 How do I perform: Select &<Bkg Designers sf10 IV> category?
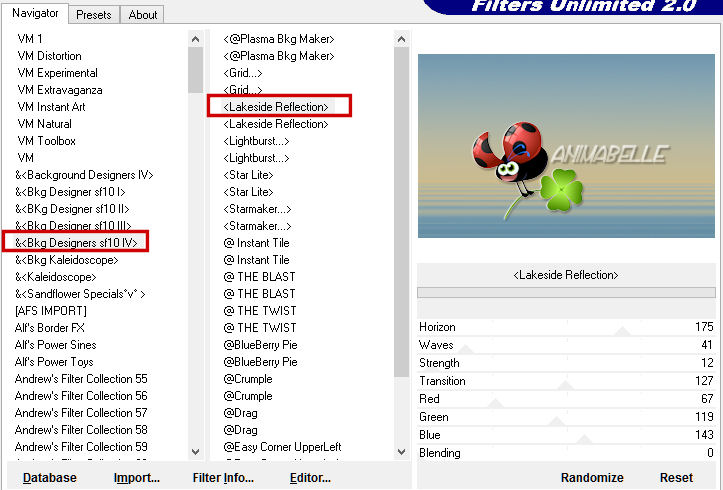pyautogui.click(x=76, y=243)
